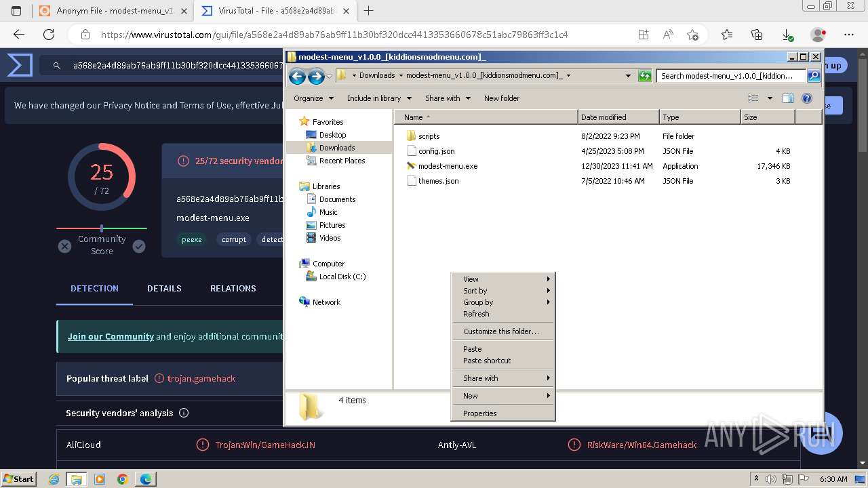Click the Explorer address bar refresh icon
868x488 pixels.
(x=645, y=76)
